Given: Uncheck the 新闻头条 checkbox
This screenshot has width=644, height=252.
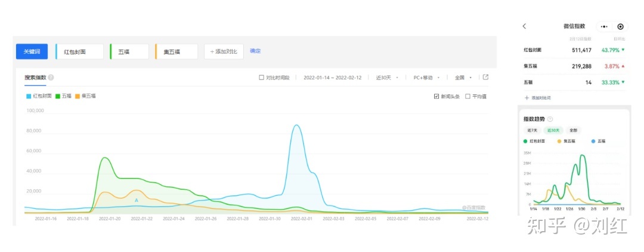Looking at the screenshot, I should [x=436, y=96].
